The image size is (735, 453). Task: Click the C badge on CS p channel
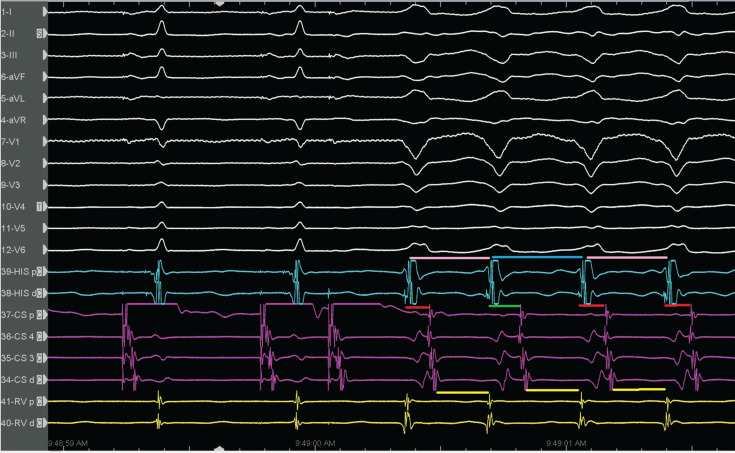40,315
